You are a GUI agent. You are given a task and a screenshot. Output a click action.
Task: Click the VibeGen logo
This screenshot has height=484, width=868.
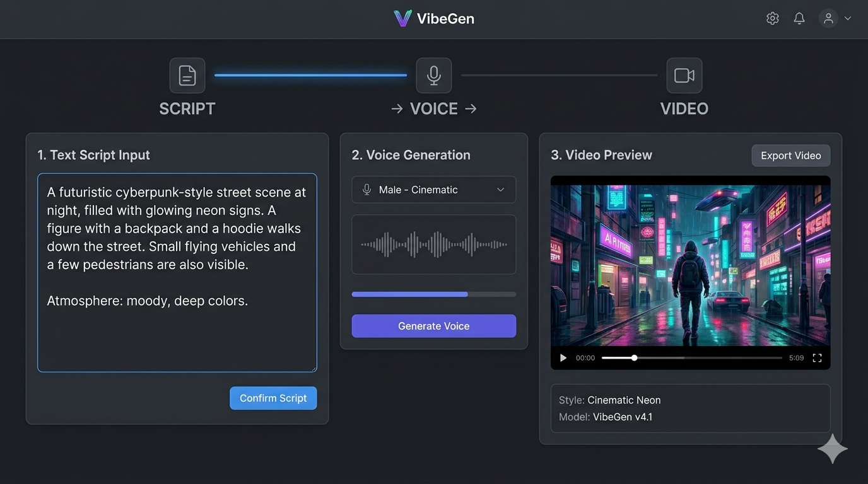point(434,18)
